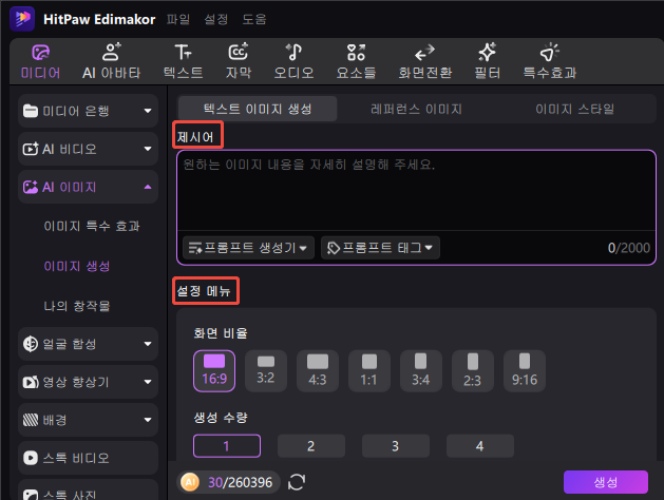Choose the 1:1 square aspect ratio
664x500 pixels.
tap(369, 369)
